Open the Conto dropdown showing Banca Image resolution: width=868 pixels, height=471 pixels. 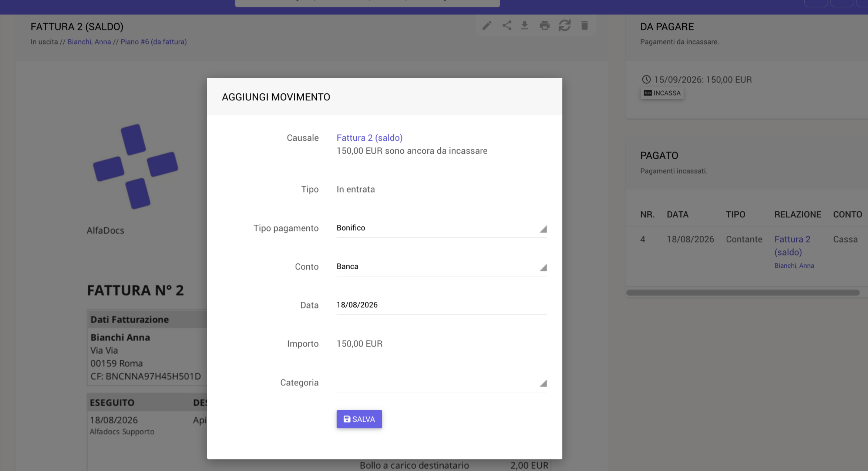(x=441, y=267)
